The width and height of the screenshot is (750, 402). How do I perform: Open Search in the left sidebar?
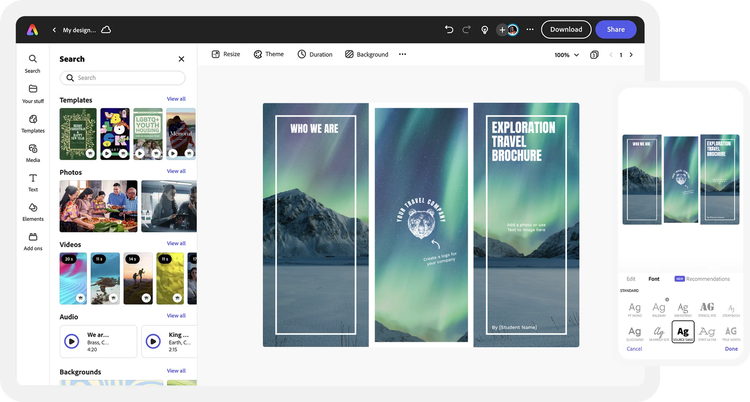(x=33, y=64)
